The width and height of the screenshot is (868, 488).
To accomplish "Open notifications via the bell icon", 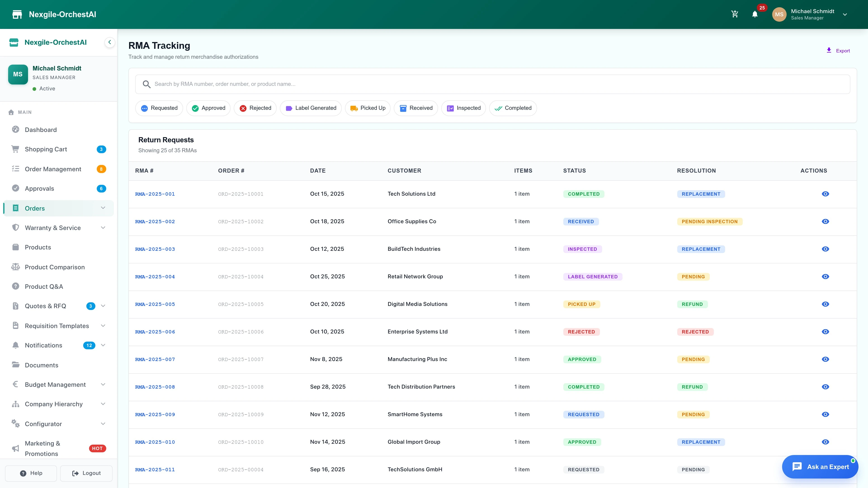I will [755, 14].
